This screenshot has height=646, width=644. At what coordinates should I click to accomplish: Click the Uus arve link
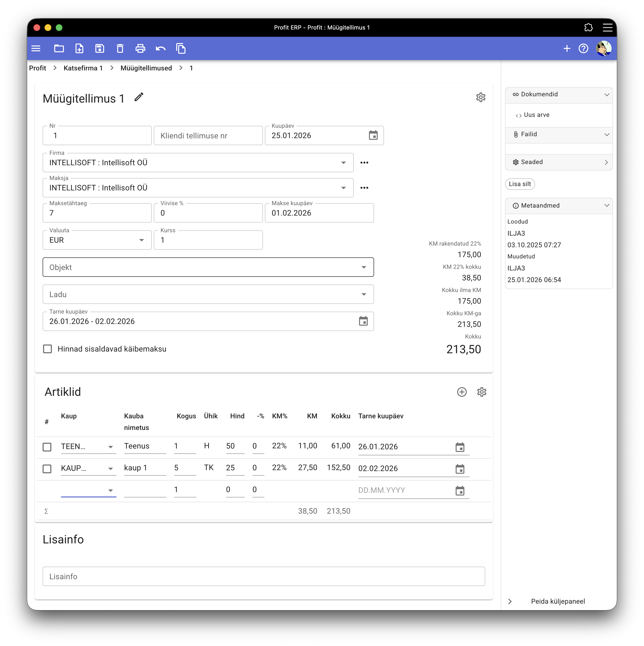[x=536, y=115]
